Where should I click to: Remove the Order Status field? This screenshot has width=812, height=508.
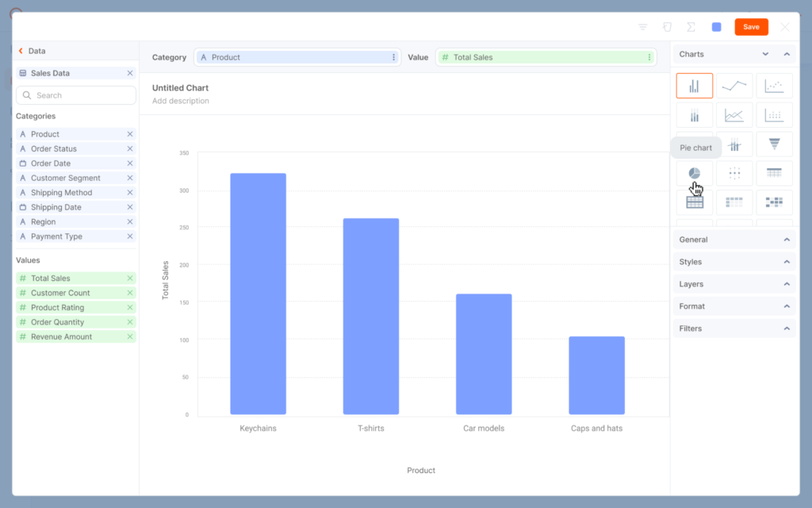coord(130,148)
